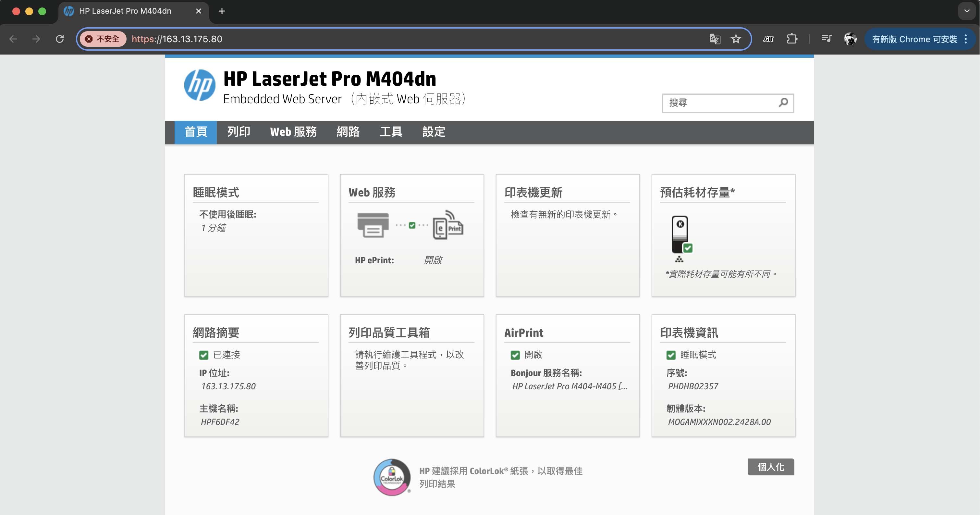Click the serial number PHDHB02357
The width and height of the screenshot is (980, 515).
click(693, 386)
